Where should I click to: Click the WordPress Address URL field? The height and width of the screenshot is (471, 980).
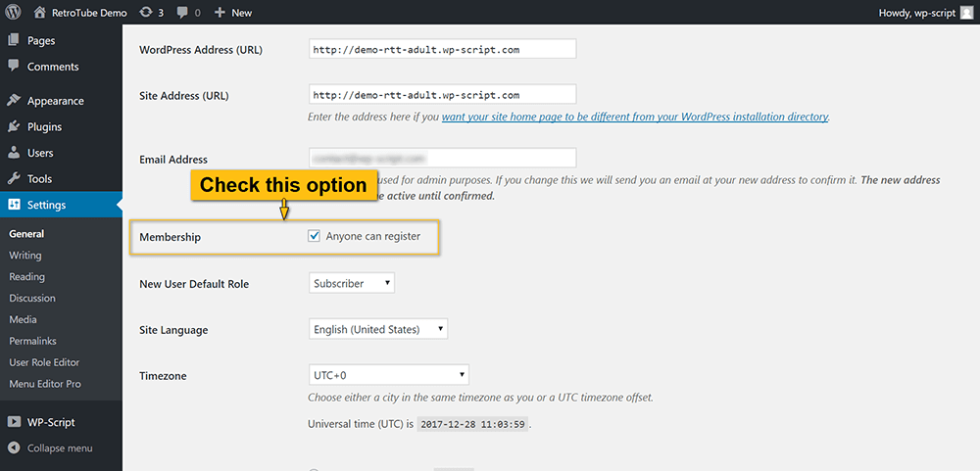click(443, 49)
